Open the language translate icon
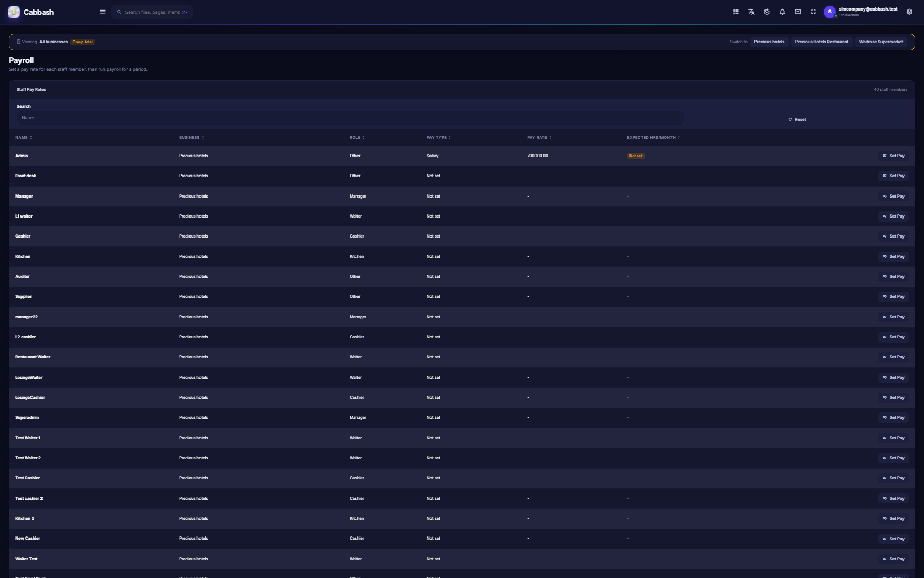The height and width of the screenshot is (578, 924). point(751,12)
